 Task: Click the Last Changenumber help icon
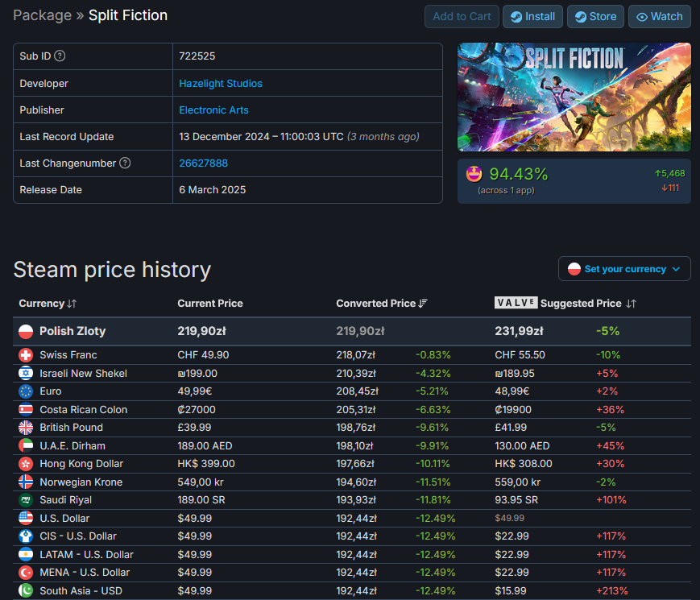click(x=125, y=163)
